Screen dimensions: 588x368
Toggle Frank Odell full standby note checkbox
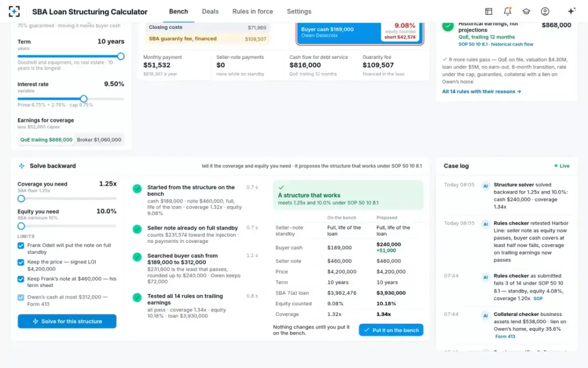coord(21,245)
